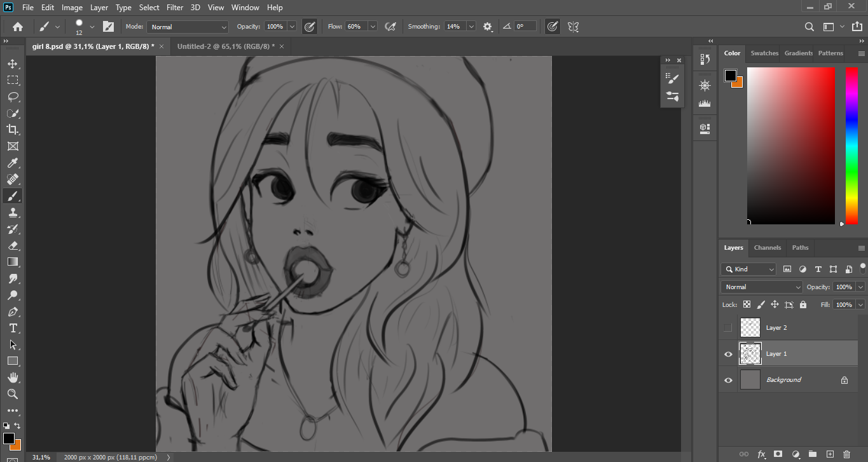
Task: Add a layer style with fx
Action: pos(762,454)
